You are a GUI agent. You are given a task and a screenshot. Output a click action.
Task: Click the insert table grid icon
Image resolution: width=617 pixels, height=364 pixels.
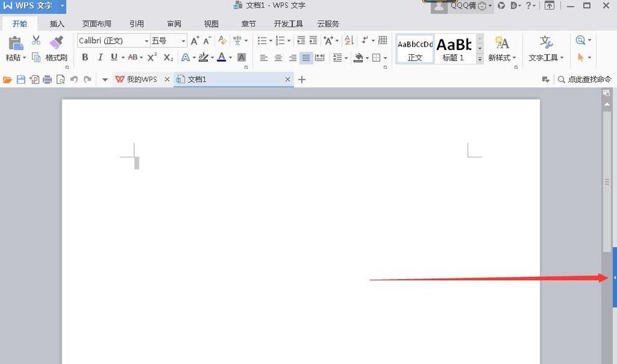tap(383, 40)
